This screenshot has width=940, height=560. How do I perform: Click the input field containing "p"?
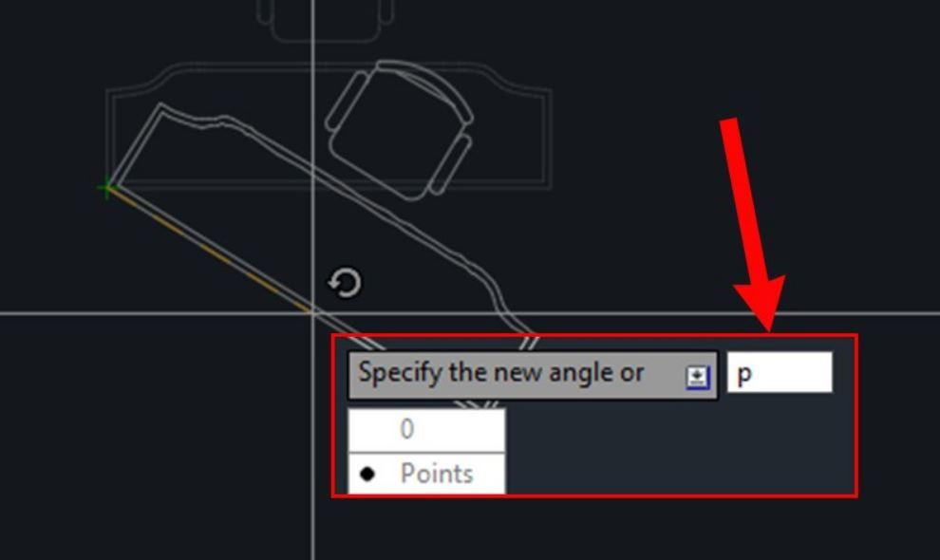(x=780, y=372)
